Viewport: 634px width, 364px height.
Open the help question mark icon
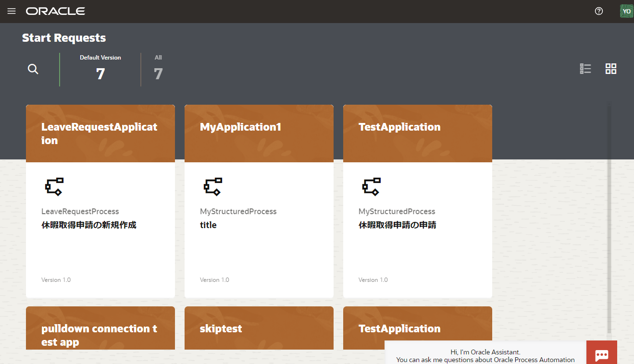click(x=598, y=11)
